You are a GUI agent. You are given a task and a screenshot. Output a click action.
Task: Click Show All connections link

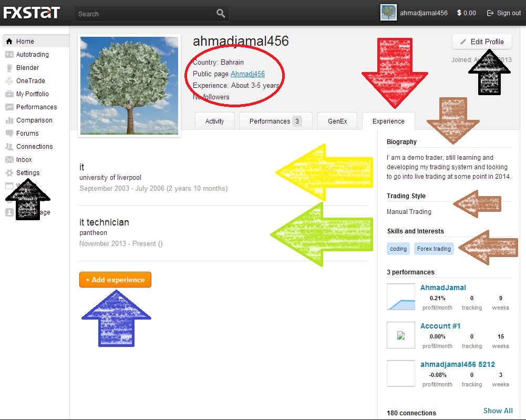tap(498, 411)
